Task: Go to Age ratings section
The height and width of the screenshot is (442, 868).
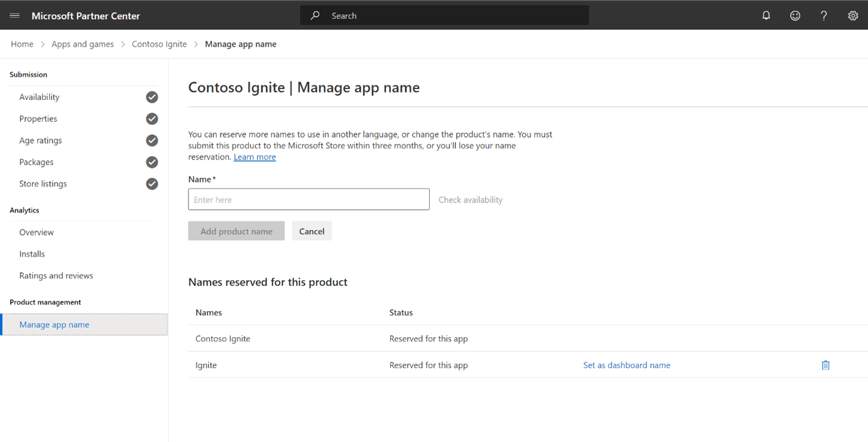Action: click(41, 141)
